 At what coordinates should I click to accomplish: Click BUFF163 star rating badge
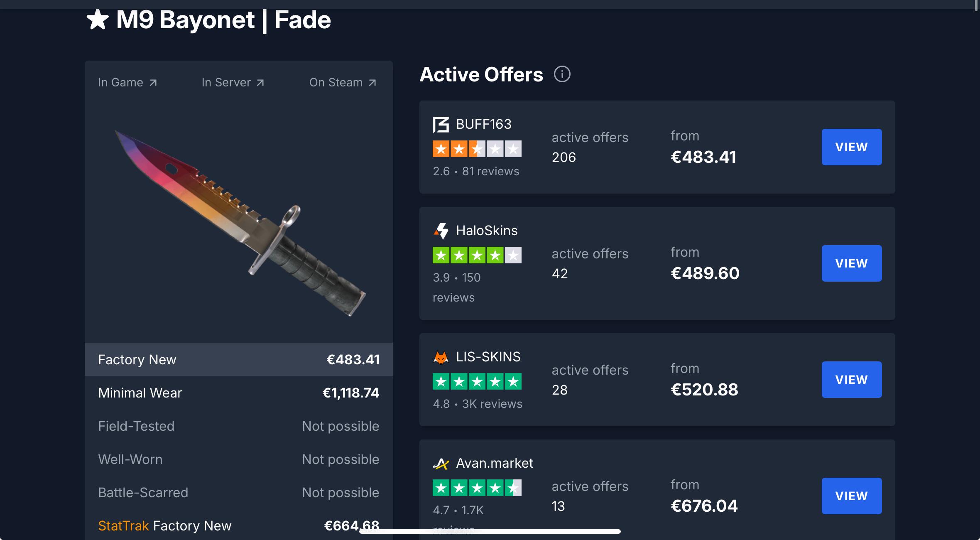(x=477, y=149)
